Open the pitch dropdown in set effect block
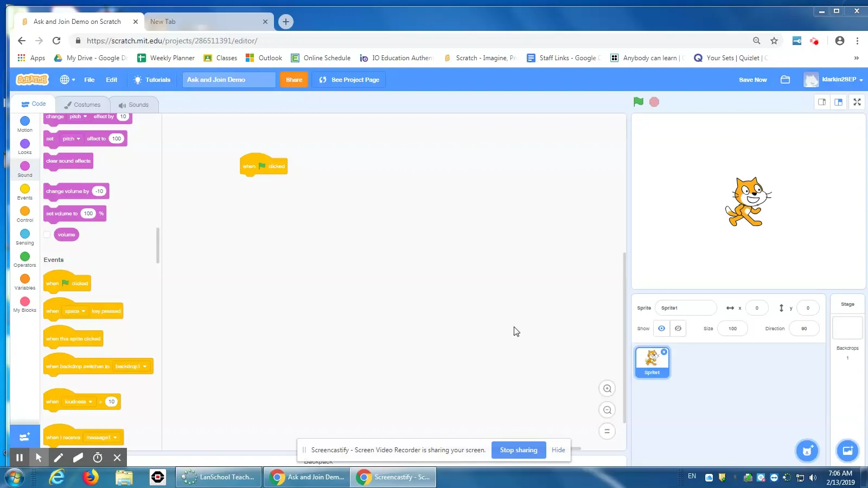The height and width of the screenshot is (488, 868). tap(71, 139)
